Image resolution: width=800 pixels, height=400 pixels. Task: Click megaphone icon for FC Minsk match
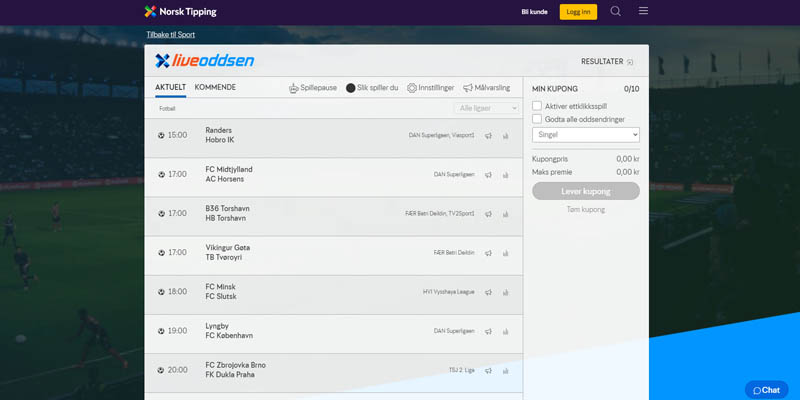click(x=488, y=292)
